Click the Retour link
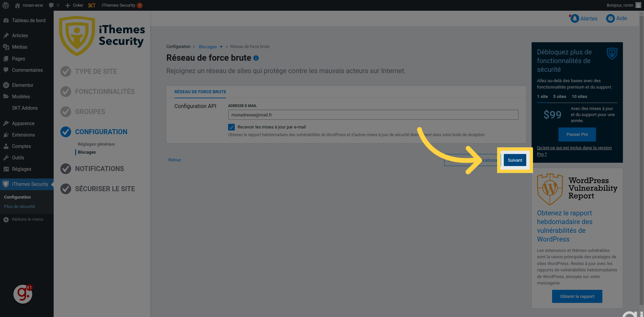 (x=175, y=160)
